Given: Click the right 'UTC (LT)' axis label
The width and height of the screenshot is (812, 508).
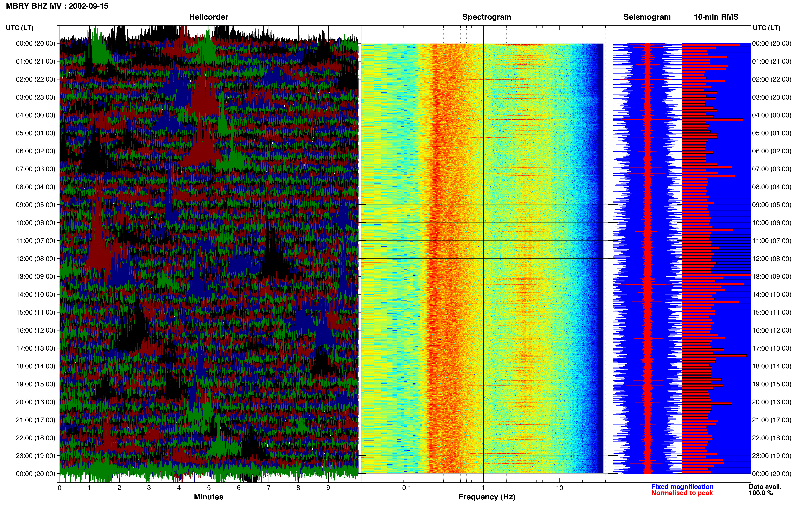Looking at the screenshot, I should coord(766,28).
